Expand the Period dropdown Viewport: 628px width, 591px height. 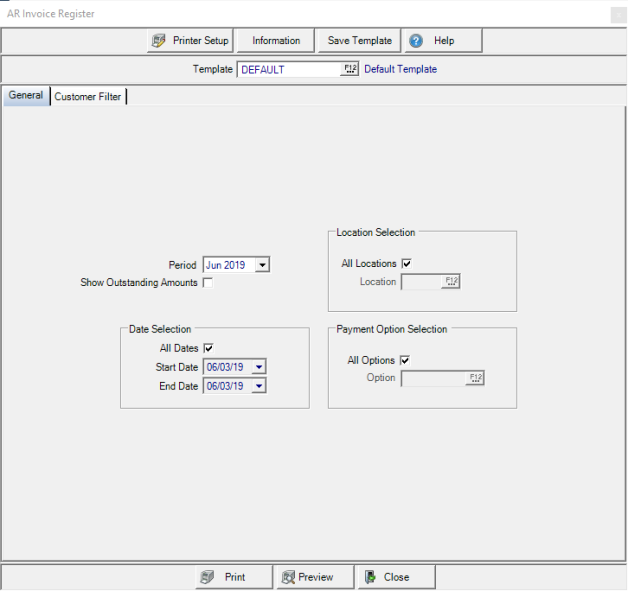pos(261,265)
